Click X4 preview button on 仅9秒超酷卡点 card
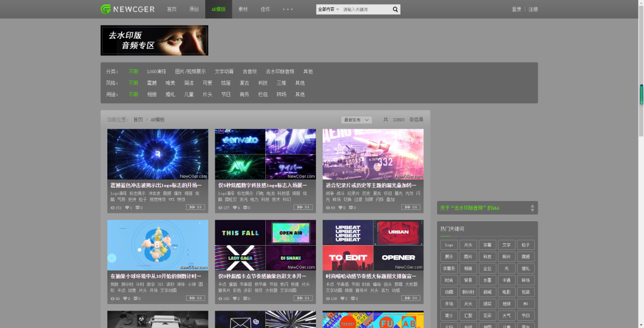644x328 pixels. point(303,298)
